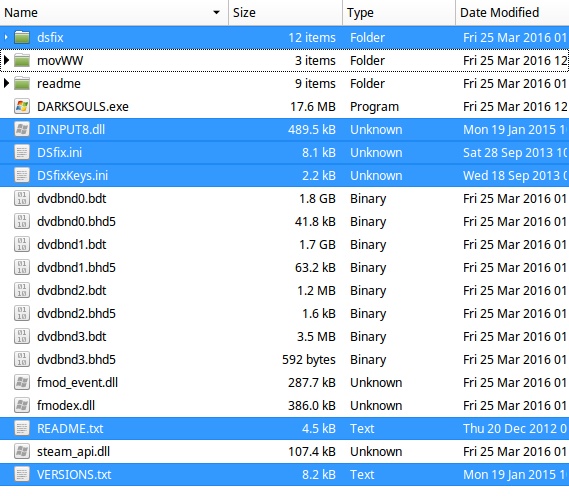Click the DSfixKeys.ini file icon
The image size is (569, 496).
tap(22, 176)
